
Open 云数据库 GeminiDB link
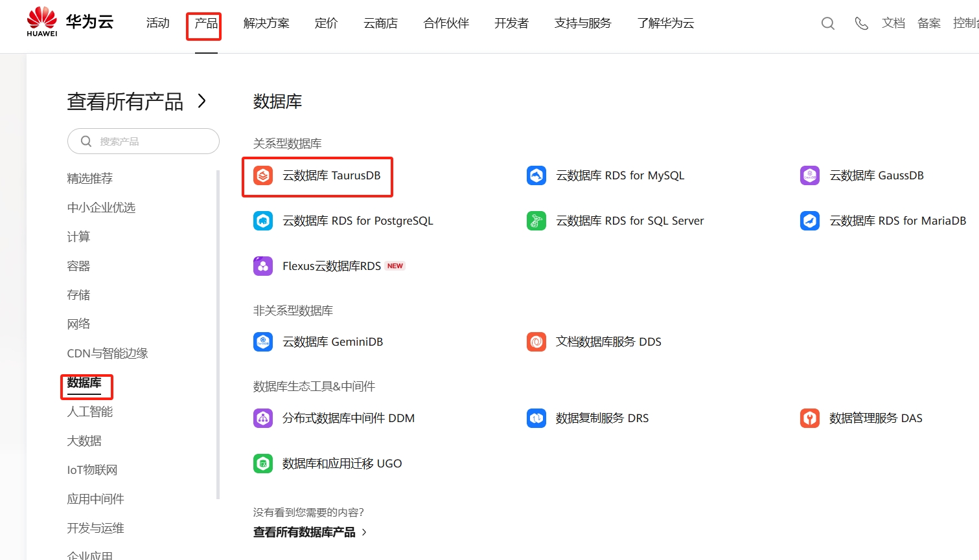click(x=333, y=342)
